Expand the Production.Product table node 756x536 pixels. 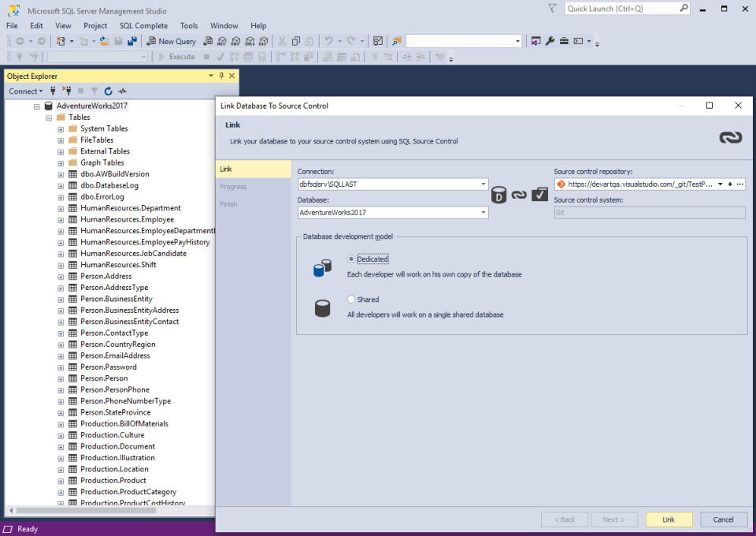coord(61,481)
